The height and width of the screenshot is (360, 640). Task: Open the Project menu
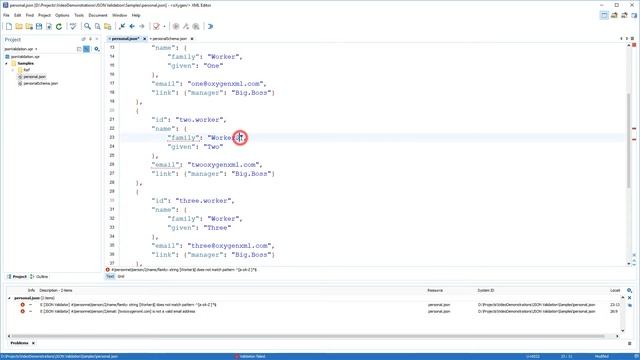coord(44,15)
